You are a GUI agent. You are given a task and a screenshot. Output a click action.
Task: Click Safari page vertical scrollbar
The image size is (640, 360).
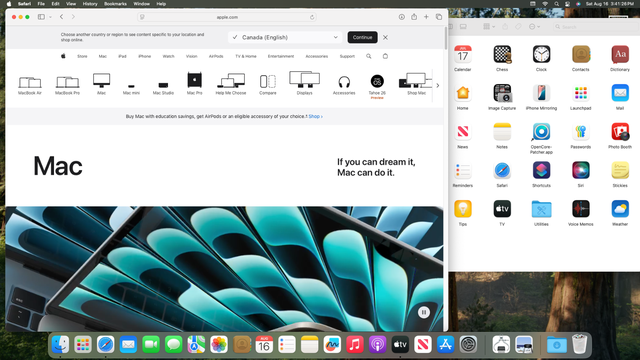[446, 38]
